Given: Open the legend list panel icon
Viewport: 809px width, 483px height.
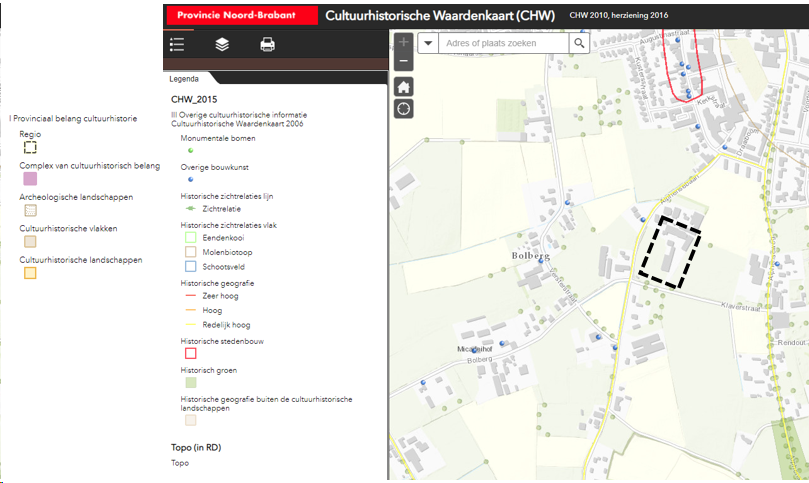Looking at the screenshot, I should pos(178,44).
